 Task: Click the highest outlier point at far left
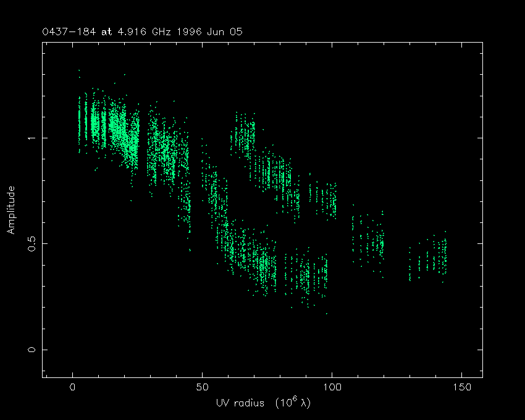pos(79,70)
